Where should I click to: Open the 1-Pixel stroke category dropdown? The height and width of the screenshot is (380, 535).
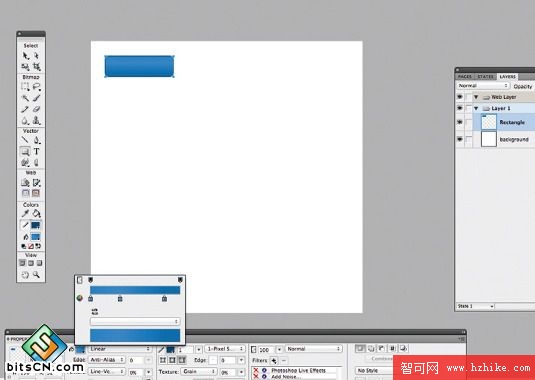[225, 349]
